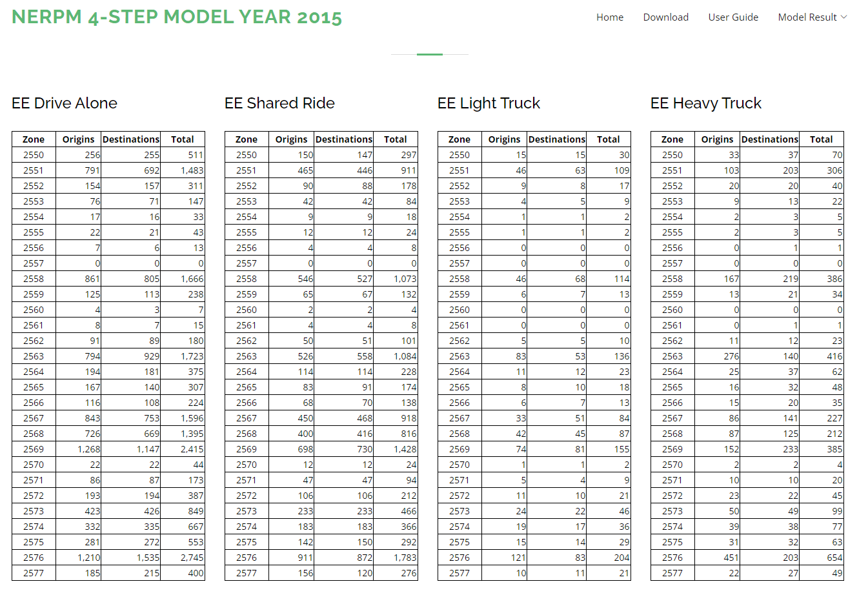Click the Model Result chevron arrow
The height and width of the screenshot is (595, 868).
click(x=843, y=17)
